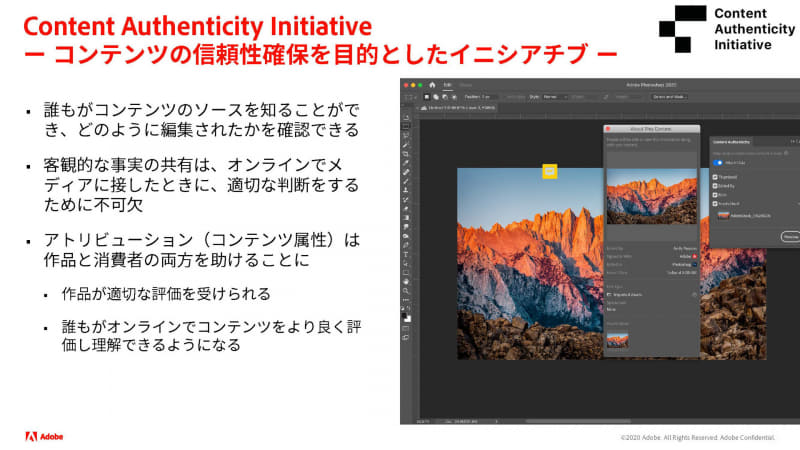
Task: Click info icon in Content Authenticity panel
Action: 786,153
